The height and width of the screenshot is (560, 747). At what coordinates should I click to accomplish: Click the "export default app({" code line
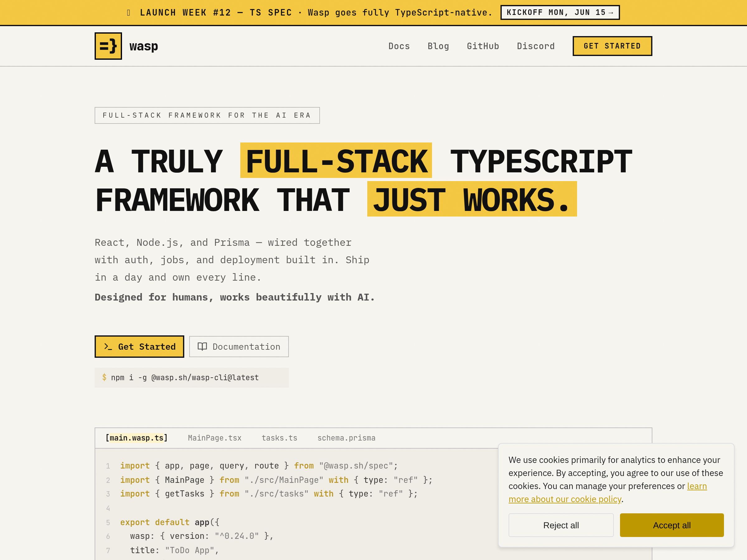pyautogui.click(x=170, y=522)
